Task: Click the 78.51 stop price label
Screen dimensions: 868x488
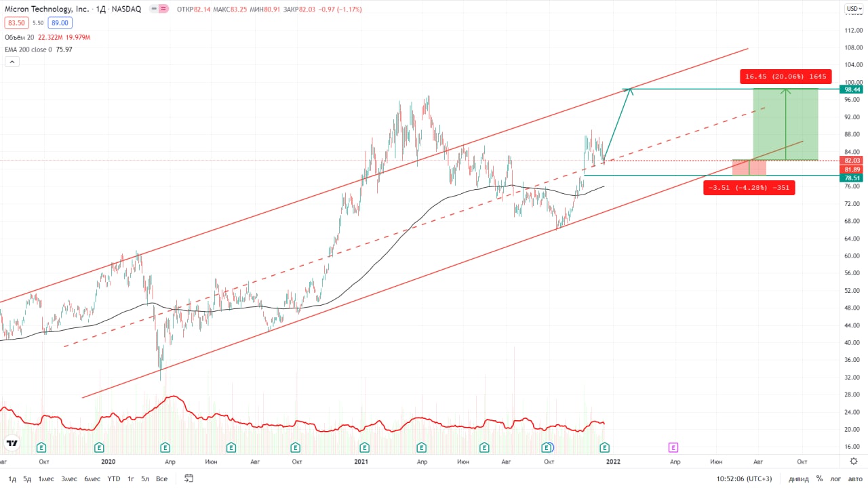Action: click(x=850, y=178)
